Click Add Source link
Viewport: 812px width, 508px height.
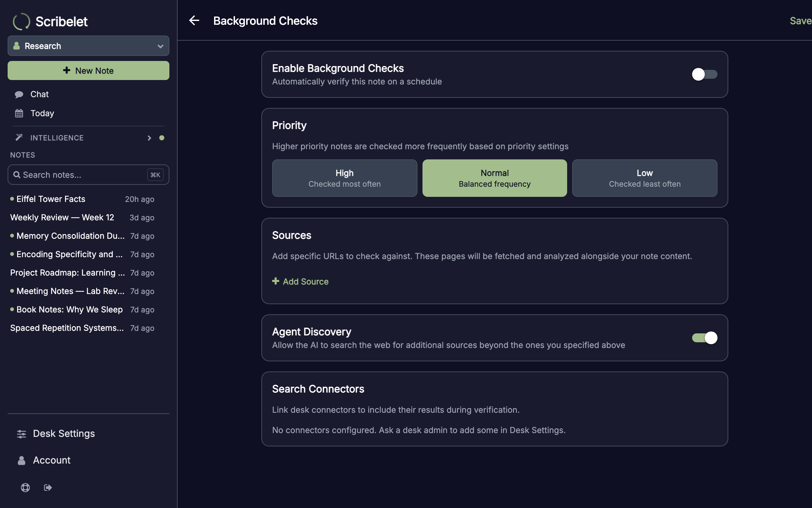pos(300,282)
